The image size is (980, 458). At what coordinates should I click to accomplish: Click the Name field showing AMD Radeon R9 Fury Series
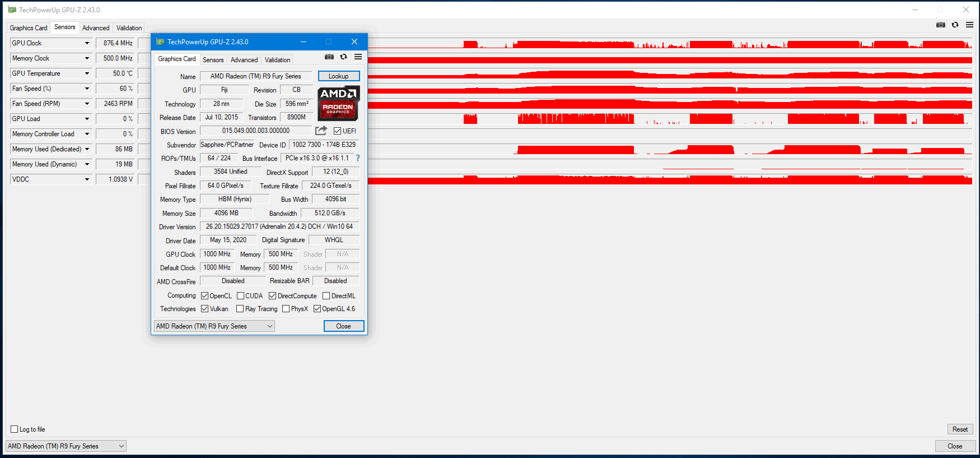tap(255, 76)
